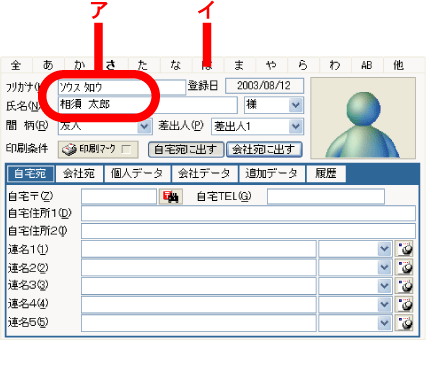Click the icon button at the end of 連名1 row
The image size is (442, 377).
coord(404,249)
